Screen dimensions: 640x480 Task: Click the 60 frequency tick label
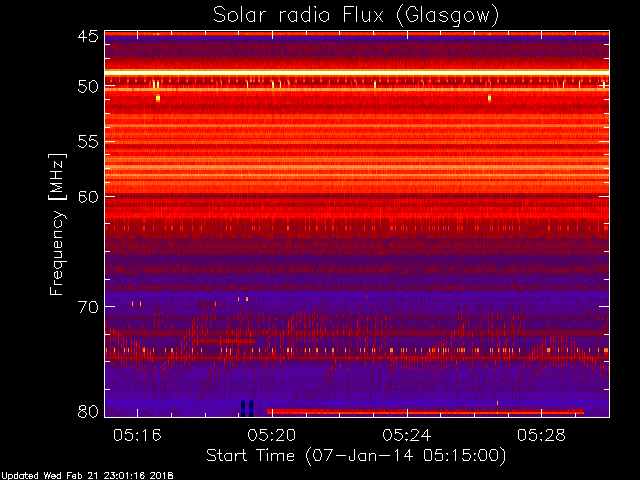[x=88, y=197]
